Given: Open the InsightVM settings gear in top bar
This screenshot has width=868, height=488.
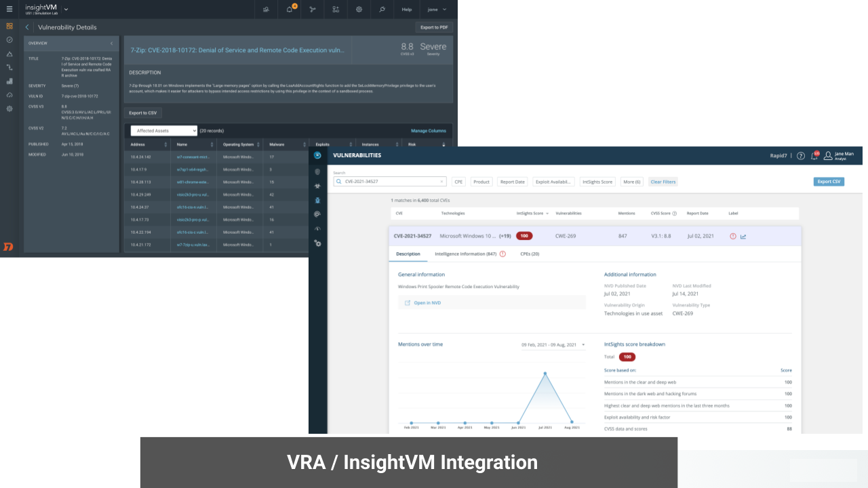Looking at the screenshot, I should 359,9.
